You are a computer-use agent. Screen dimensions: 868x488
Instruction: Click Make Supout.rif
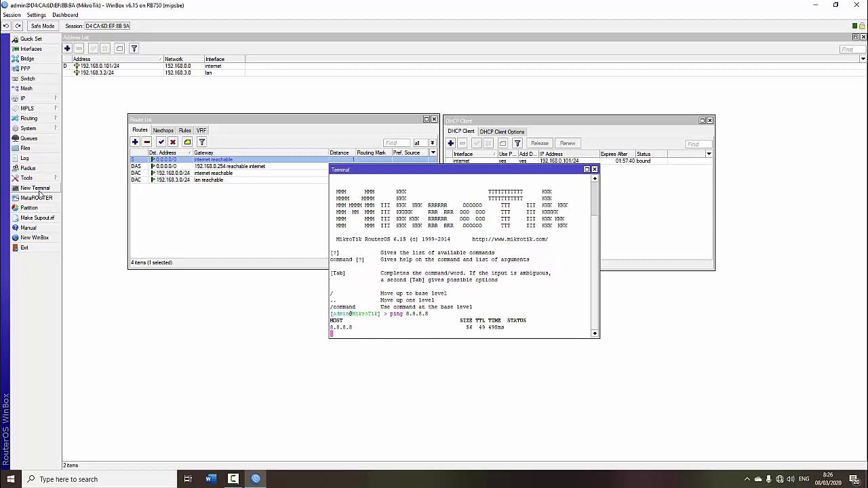[37, 218]
